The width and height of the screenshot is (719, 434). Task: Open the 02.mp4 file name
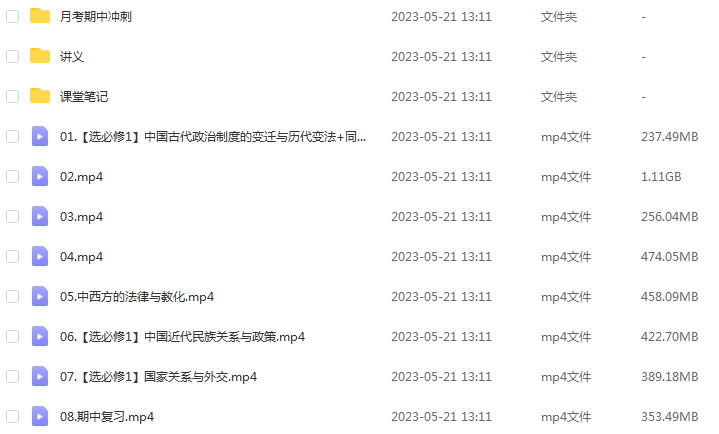pos(81,177)
